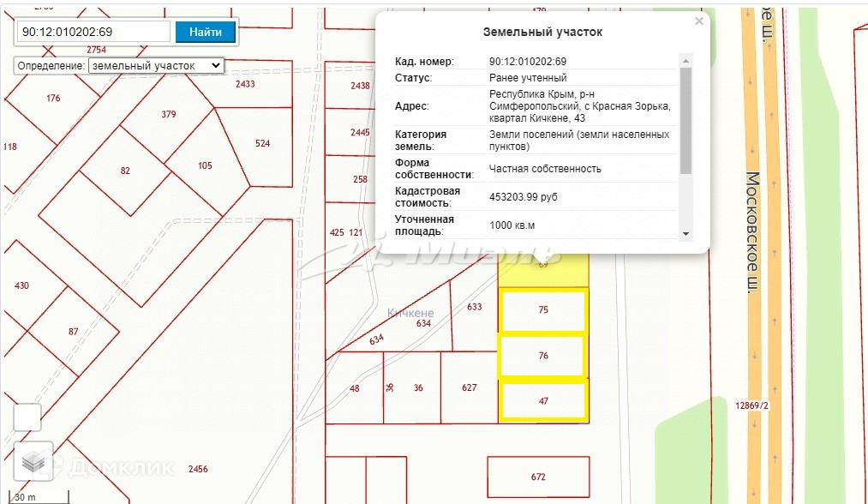Image resolution: width=868 pixels, height=504 pixels.
Task: Select parcel 76 on the map
Action: (543, 356)
